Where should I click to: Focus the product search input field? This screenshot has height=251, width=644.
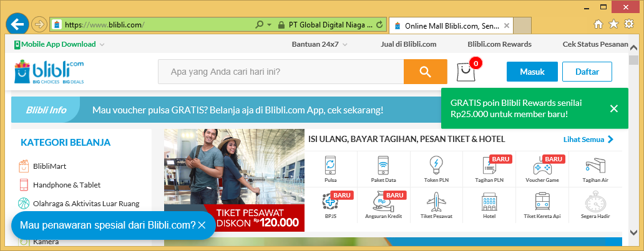(281, 72)
